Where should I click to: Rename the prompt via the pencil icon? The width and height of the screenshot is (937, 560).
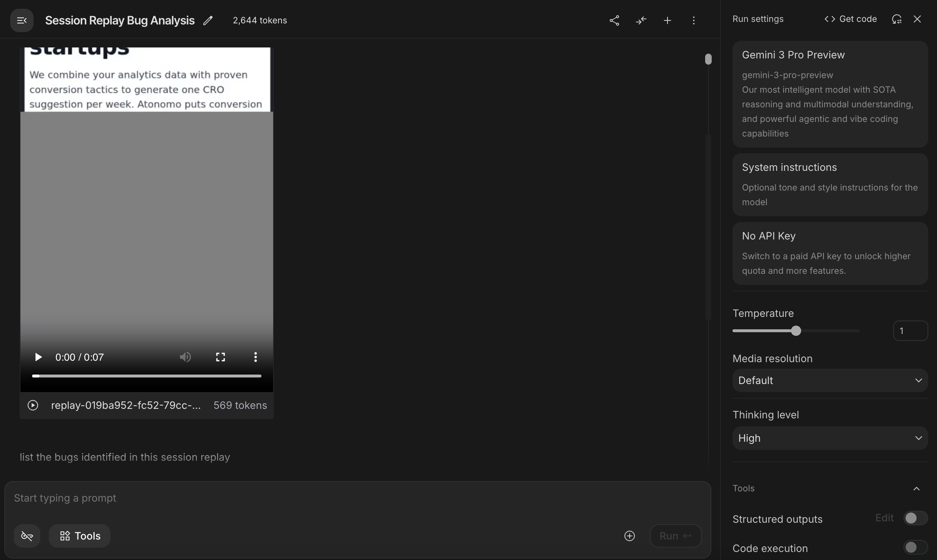coord(208,20)
